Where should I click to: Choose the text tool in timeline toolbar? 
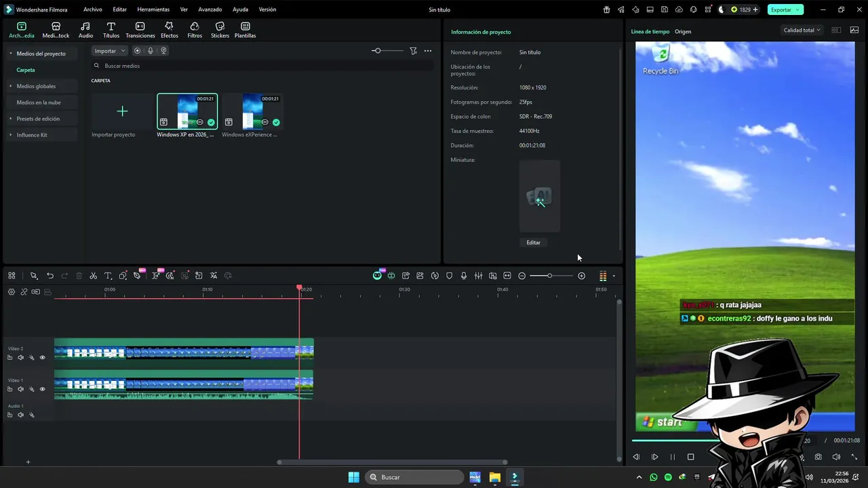(x=108, y=276)
